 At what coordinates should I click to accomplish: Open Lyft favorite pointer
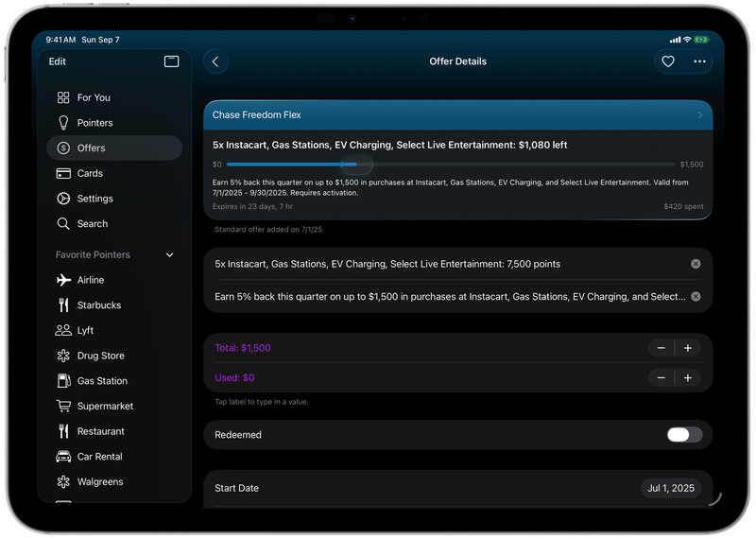(114, 330)
